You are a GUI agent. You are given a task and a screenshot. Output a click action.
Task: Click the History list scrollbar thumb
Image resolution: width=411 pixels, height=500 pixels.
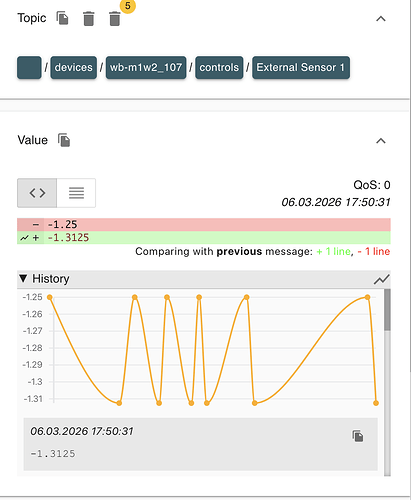pyautogui.click(x=387, y=310)
